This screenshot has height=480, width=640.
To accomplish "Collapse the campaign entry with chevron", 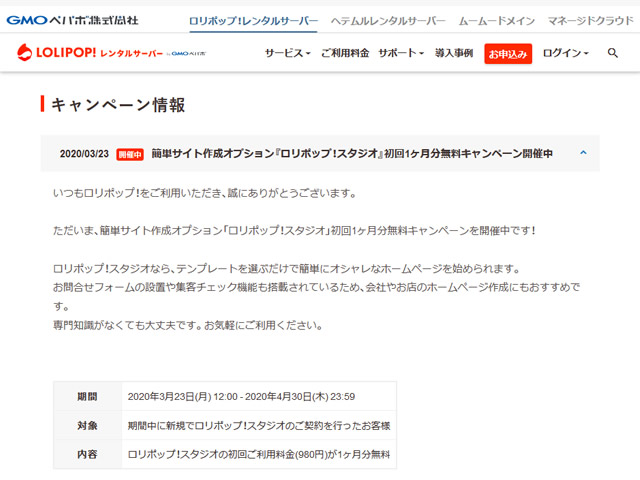I will 583,153.
